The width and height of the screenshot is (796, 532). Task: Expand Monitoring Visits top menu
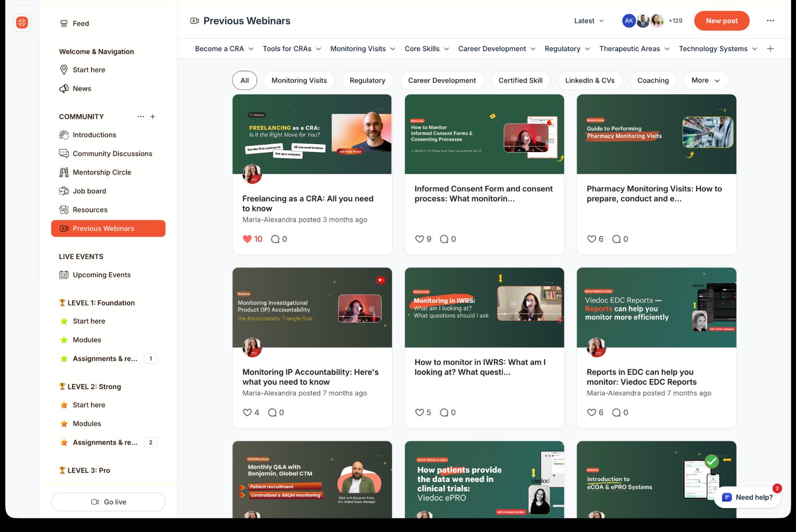pos(363,49)
